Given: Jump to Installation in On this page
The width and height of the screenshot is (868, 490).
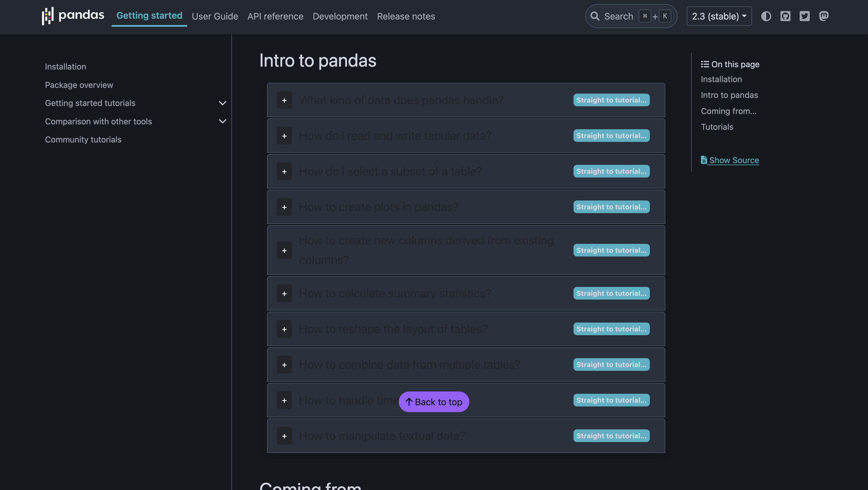Looking at the screenshot, I should point(721,79).
